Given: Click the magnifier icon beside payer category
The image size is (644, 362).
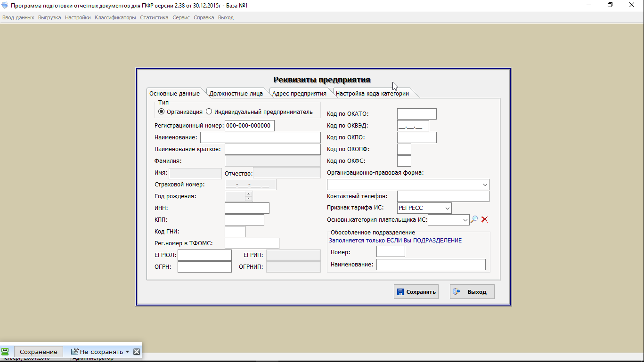Looking at the screenshot, I should click(x=474, y=219).
